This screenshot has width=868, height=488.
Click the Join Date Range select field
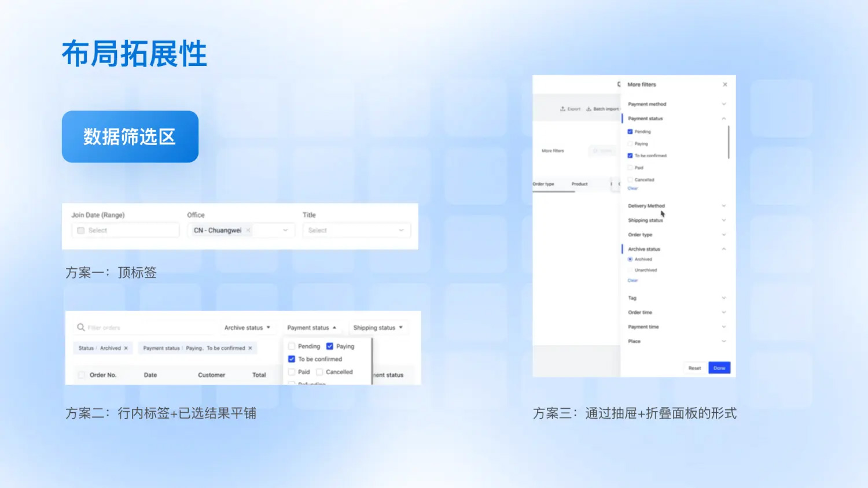point(125,230)
